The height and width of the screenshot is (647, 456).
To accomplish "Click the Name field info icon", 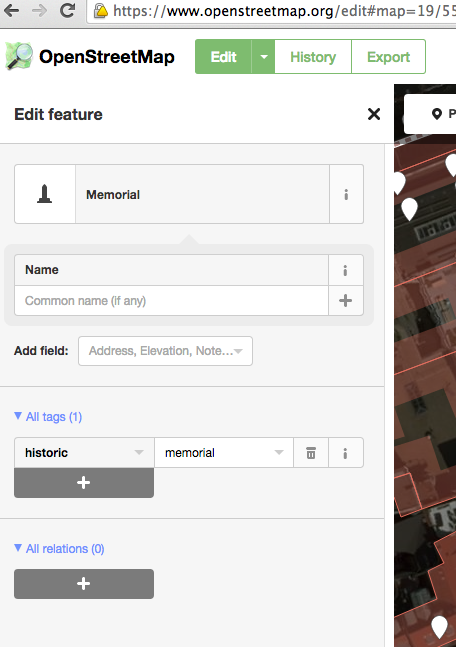I will (x=345, y=270).
